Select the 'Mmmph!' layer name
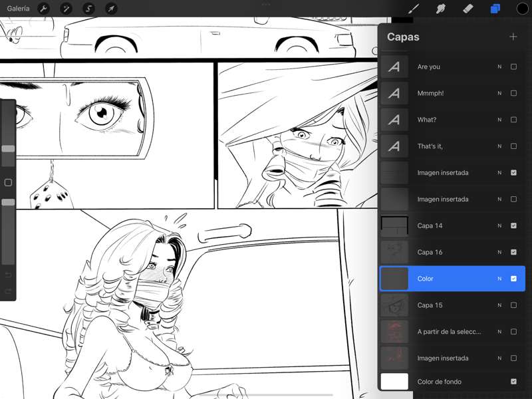Screen dimensions: 532x399 click(430, 93)
